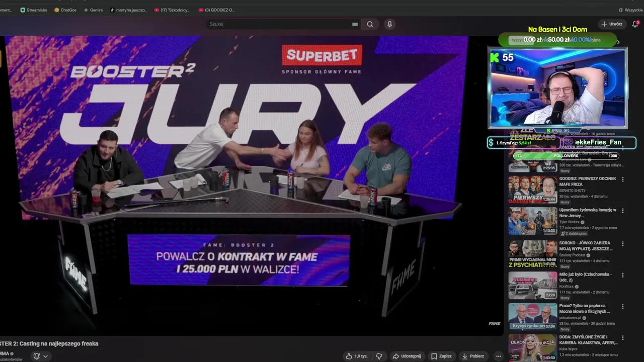Open Miło już było Człuchowska thumbnail
The width and height of the screenshot is (644, 362).
(x=532, y=285)
